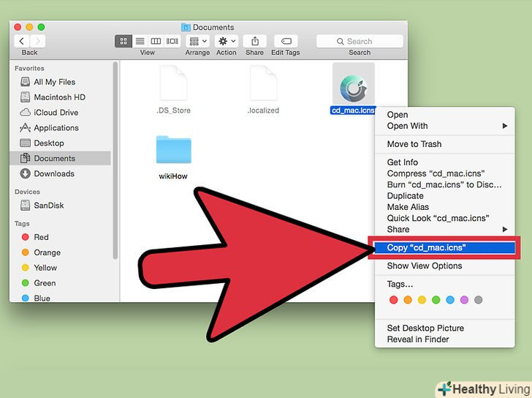Image resolution: width=532 pixels, height=398 pixels.
Task: Apply yellow tag color in context menu
Action: 422,300
